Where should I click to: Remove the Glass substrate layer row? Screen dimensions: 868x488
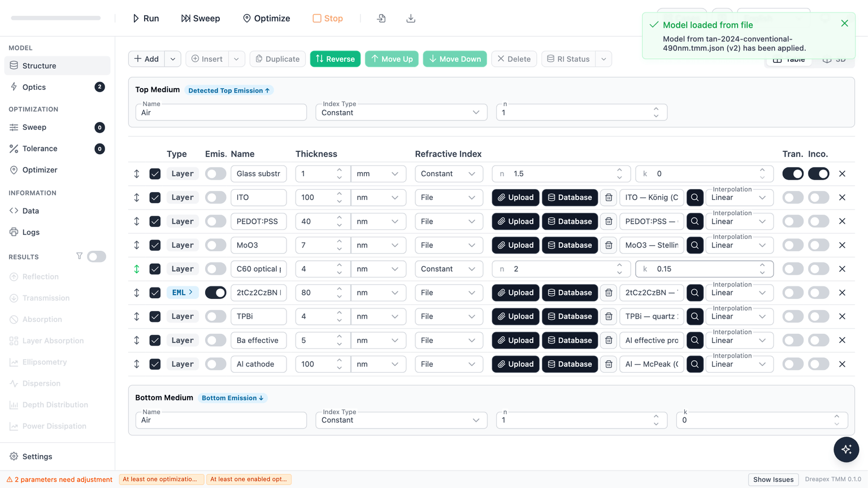coord(842,174)
